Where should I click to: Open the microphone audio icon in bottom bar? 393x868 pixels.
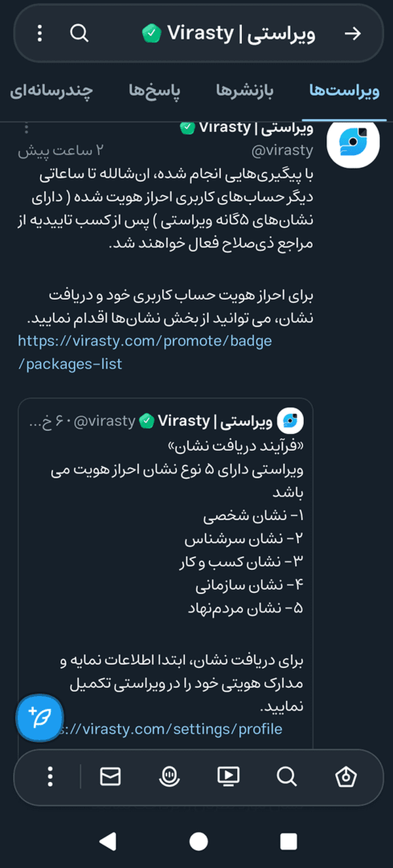[x=169, y=777]
